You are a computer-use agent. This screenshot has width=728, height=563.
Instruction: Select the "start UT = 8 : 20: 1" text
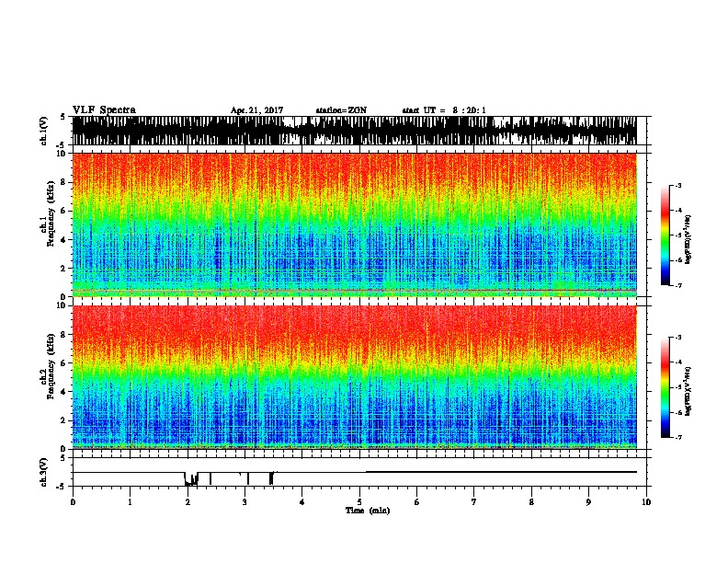(x=444, y=110)
